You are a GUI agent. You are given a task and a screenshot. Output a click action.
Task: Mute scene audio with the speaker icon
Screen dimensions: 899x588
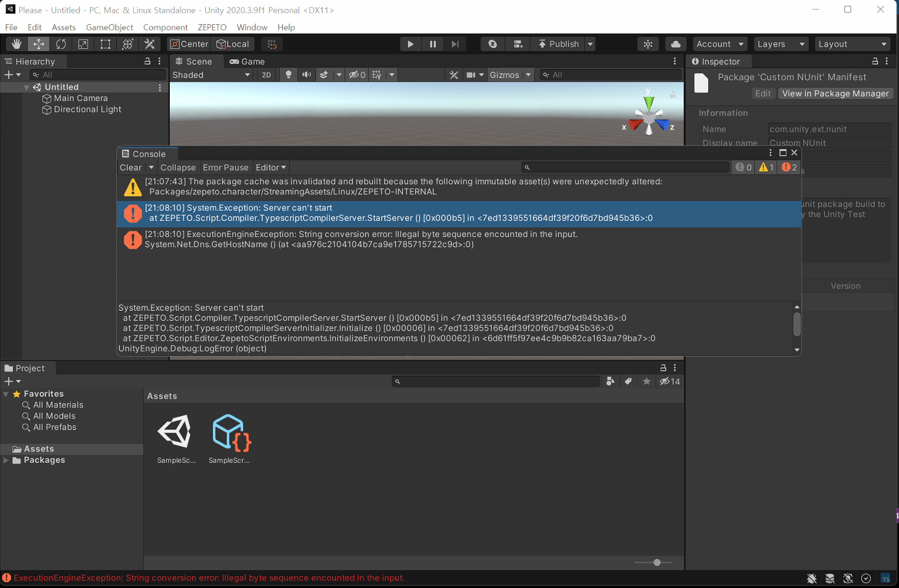click(x=306, y=75)
